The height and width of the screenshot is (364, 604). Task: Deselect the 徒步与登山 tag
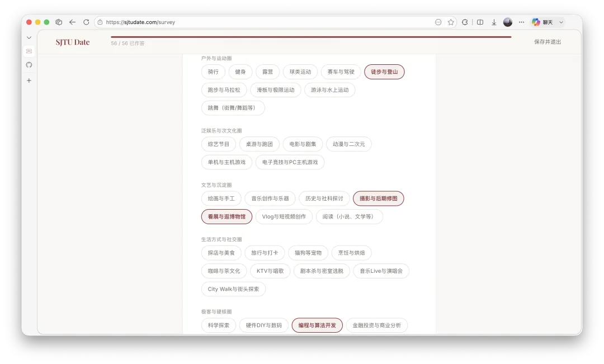(384, 72)
